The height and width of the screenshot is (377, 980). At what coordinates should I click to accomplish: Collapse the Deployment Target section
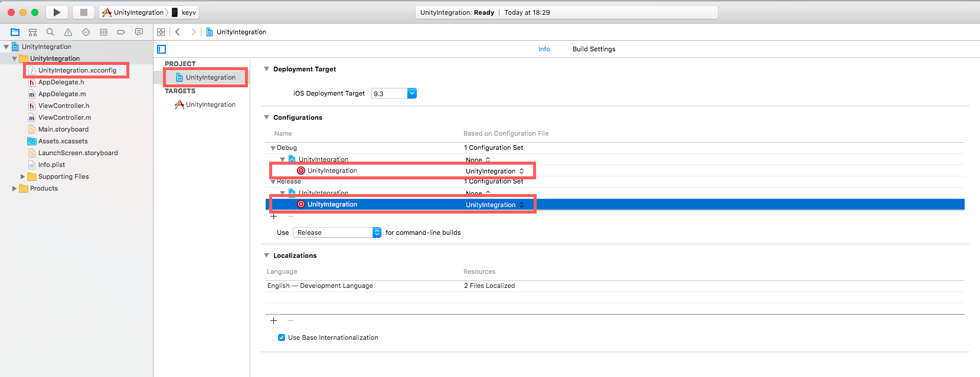(x=266, y=69)
